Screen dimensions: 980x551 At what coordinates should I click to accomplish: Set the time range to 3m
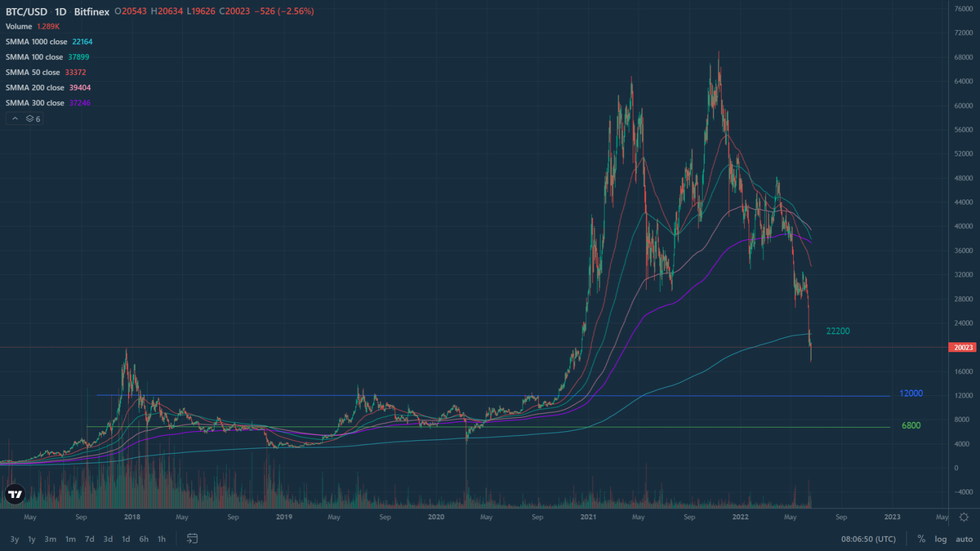51,540
